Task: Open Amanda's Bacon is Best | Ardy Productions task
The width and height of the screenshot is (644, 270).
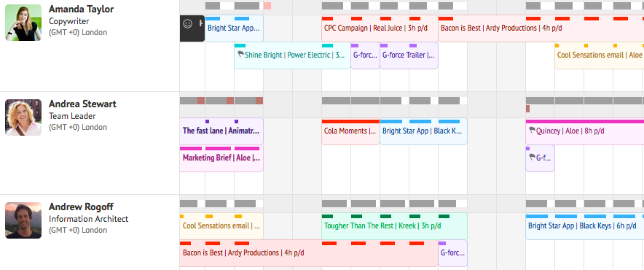Action: (541, 28)
